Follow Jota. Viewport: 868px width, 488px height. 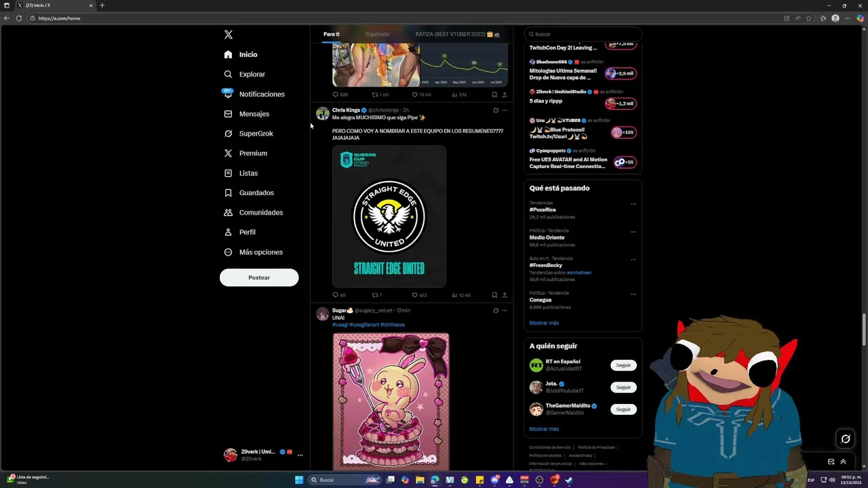623,387
